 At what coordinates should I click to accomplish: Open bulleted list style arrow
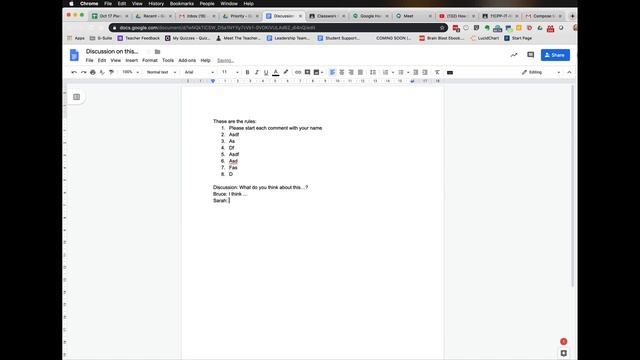click(408, 72)
